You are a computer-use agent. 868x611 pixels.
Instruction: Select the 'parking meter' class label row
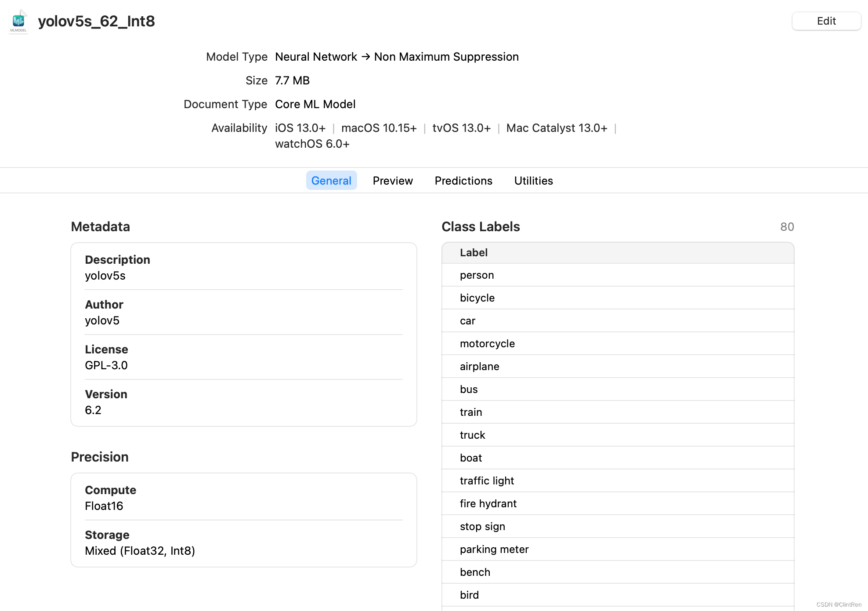coord(618,549)
